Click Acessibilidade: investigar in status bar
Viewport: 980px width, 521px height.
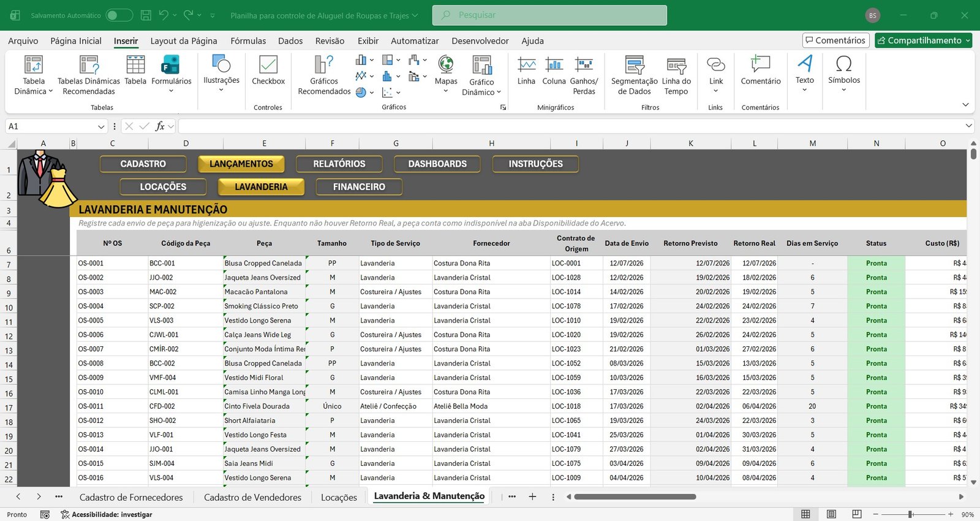(x=107, y=514)
